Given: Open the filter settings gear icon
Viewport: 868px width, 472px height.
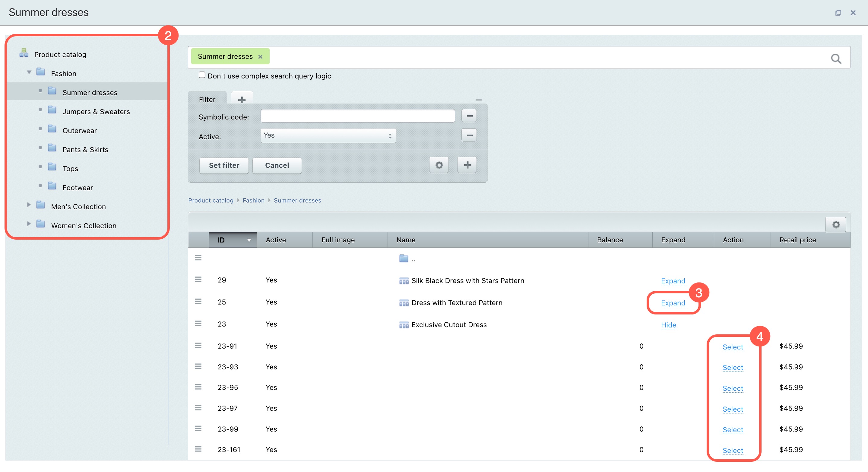Looking at the screenshot, I should click(x=439, y=165).
